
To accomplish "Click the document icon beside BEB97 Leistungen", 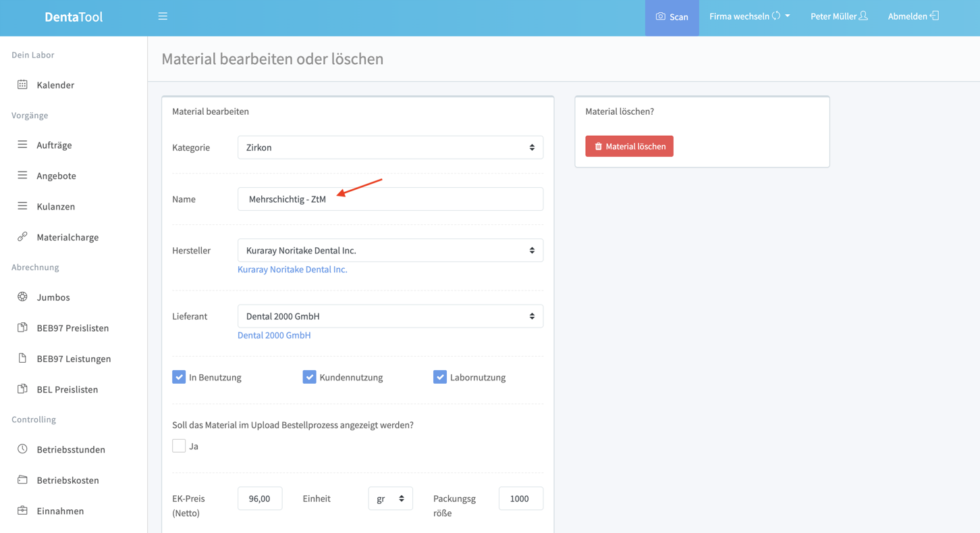I will tap(22, 358).
